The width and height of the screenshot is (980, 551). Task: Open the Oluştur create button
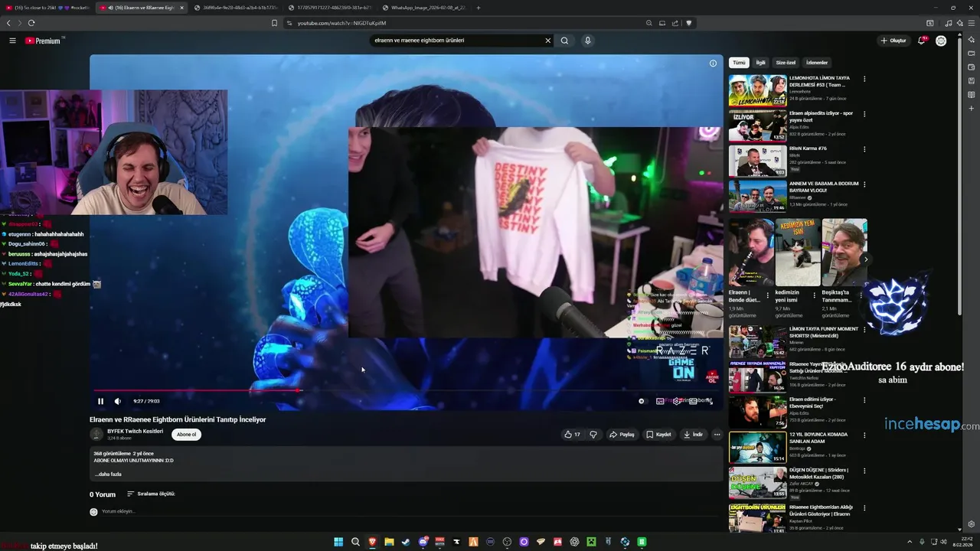click(x=893, y=41)
